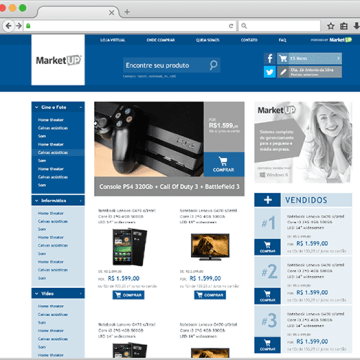Click COMPRAR under the smartphone product
Screen dimensions: 360x360
pyautogui.click(x=128, y=295)
